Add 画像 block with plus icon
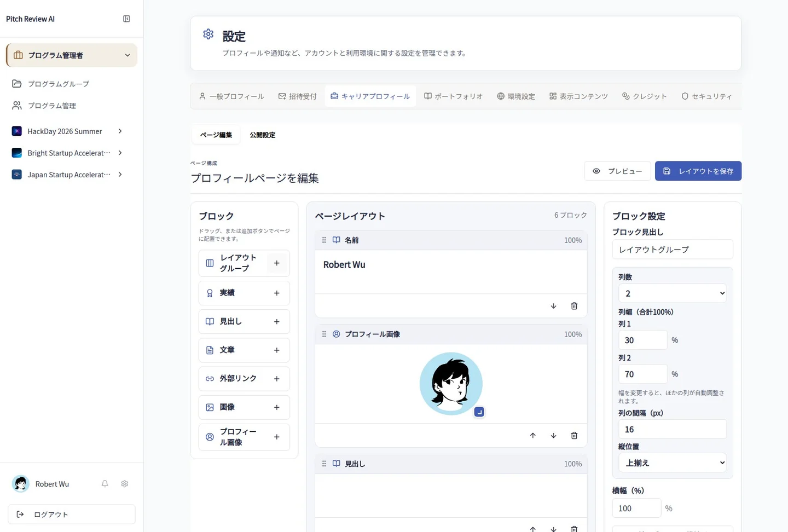788x532 pixels. pyautogui.click(x=277, y=407)
